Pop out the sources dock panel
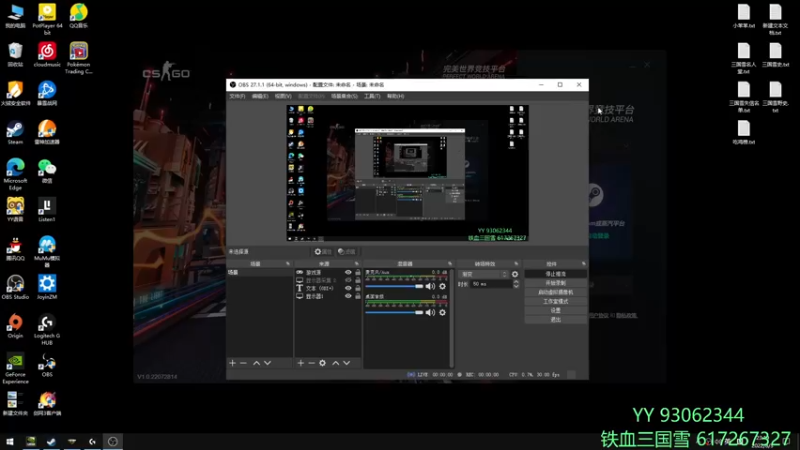Viewport: 800px width, 450px height. [x=357, y=264]
